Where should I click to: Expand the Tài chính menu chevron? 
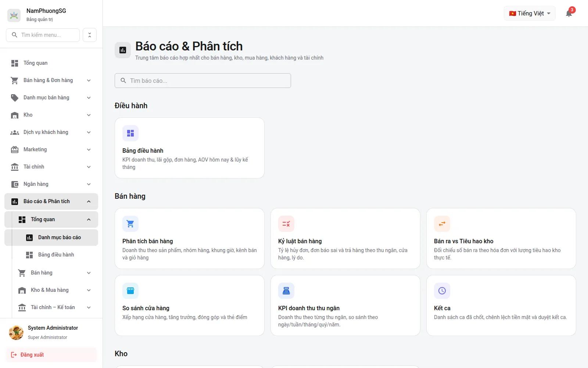coord(89,167)
